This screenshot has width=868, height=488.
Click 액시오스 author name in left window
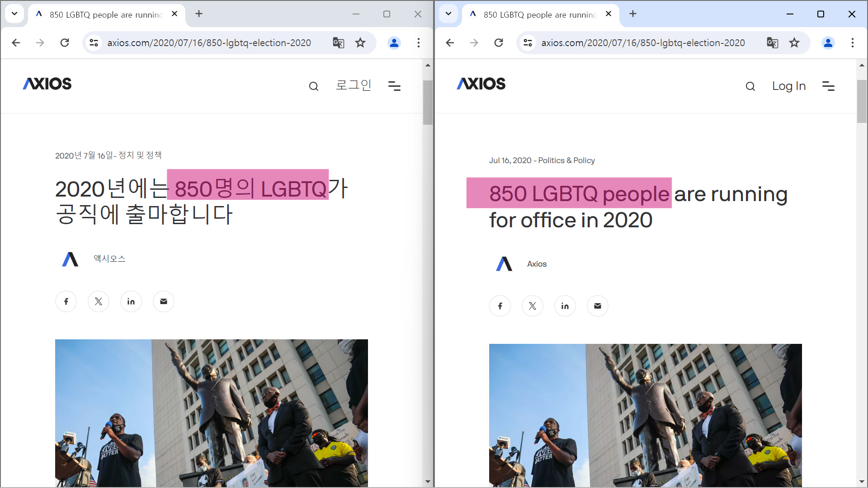pos(109,258)
